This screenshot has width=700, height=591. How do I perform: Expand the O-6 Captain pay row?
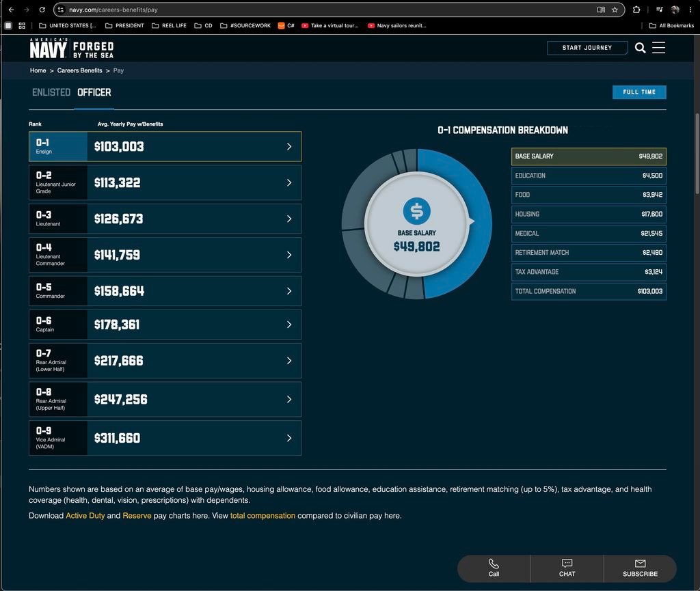165,325
